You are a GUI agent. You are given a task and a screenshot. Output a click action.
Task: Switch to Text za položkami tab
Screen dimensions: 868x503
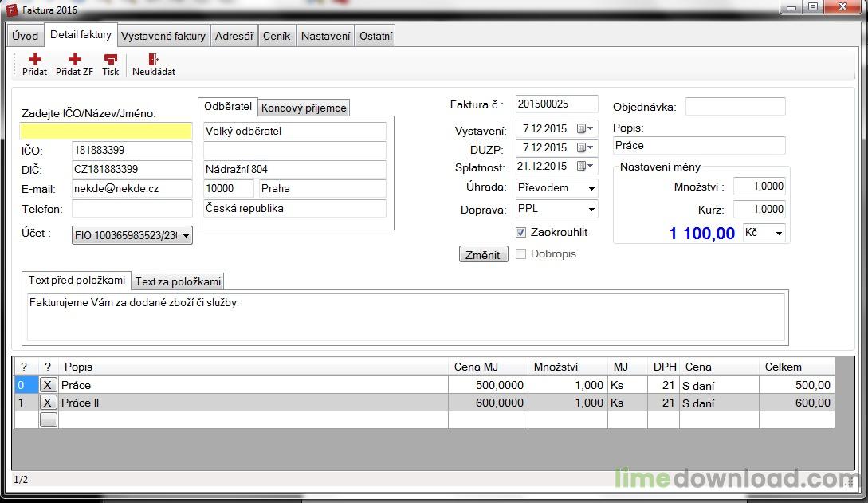tap(178, 281)
